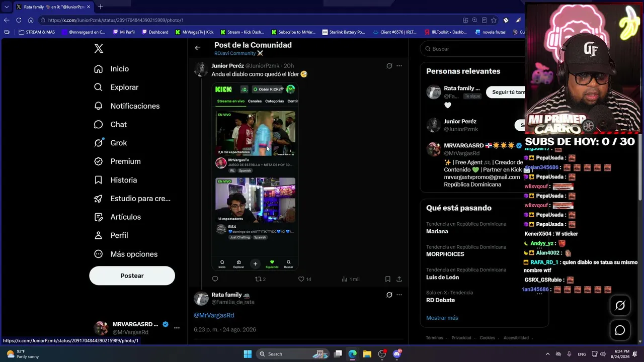Screen dimensions: 644x362
Task: Open the STREAM & MAS bookmark folder
Action: pyautogui.click(x=36, y=32)
